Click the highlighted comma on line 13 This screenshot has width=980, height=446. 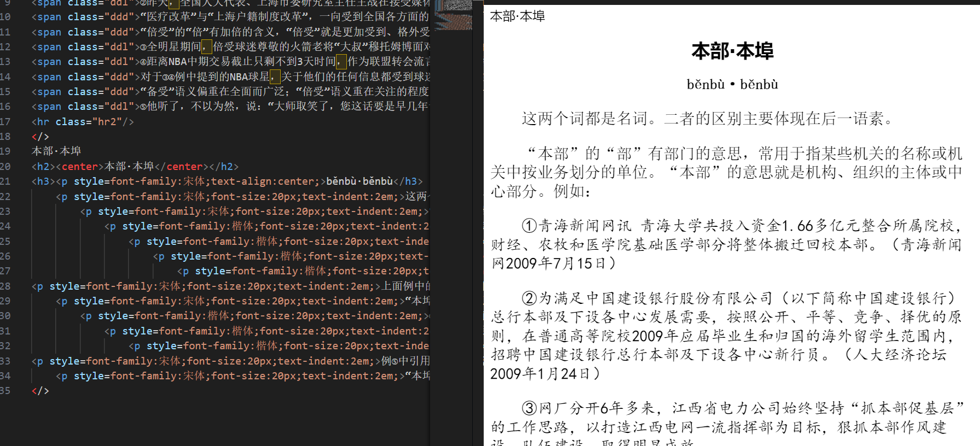(341, 62)
